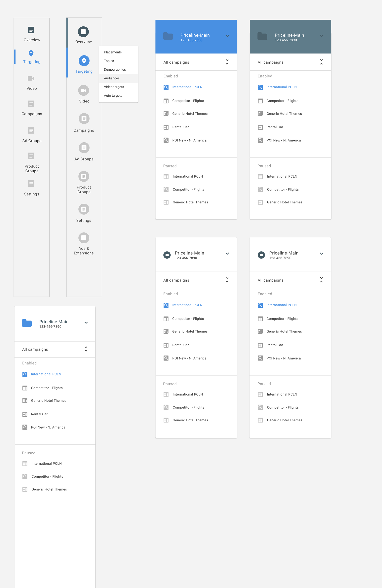The height and width of the screenshot is (588, 382).
Task: Choose Placements from the Targeting flyout menu
Action: click(118, 52)
